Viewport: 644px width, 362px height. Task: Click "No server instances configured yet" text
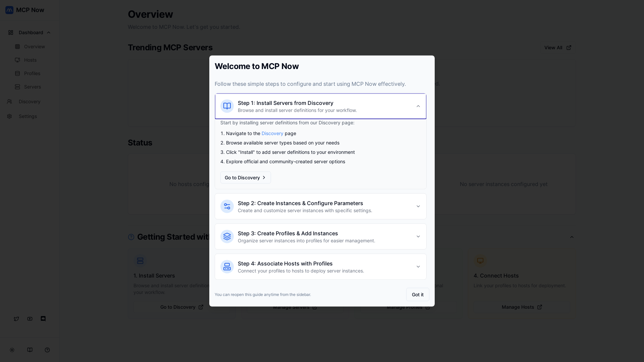[503, 184]
